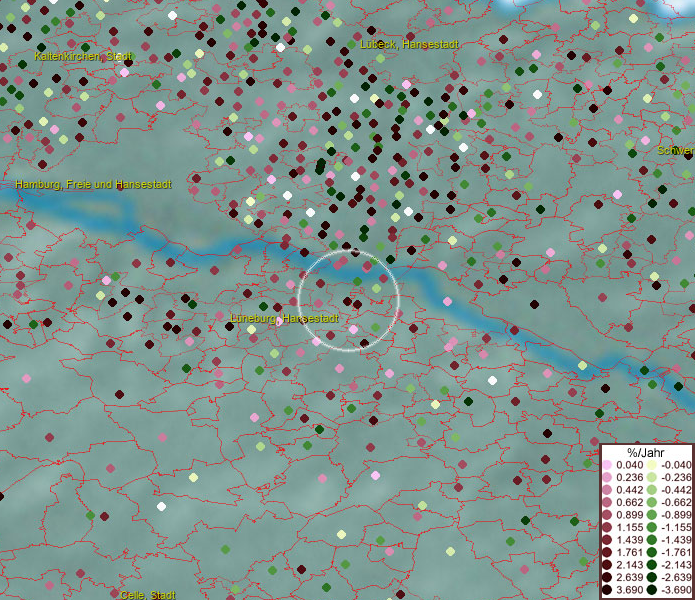Viewport: 695px width, 600px height.
Task: Choose the swatch beside 1.439
Action: (x=607, y=540)
